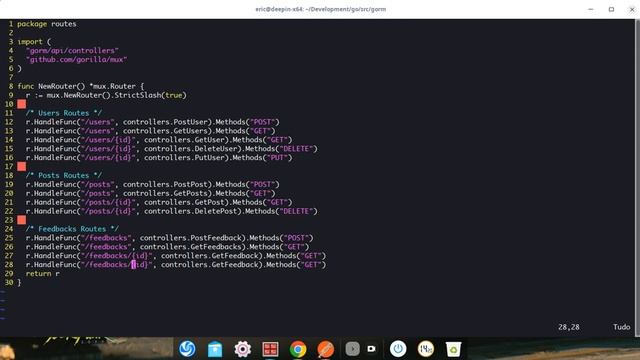This screenshot has height=360, width=640.
Task: Click "/feedbacks" path on line 26
Action: [x=106, y=247]
